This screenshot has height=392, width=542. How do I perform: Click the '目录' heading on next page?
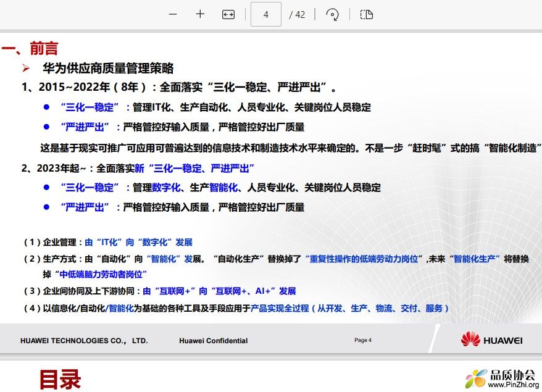[60, 379]
